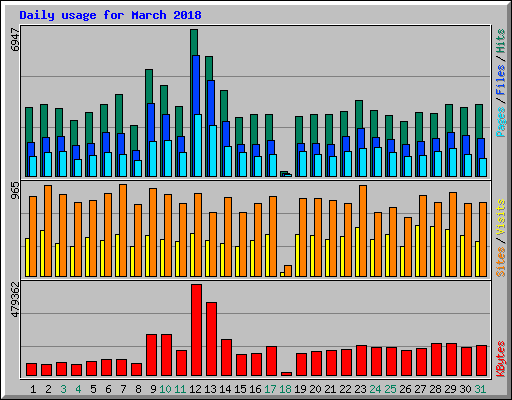Click green weekend day label 10
This screenshot has width=512, height=400.
click(x=165, y=389)
